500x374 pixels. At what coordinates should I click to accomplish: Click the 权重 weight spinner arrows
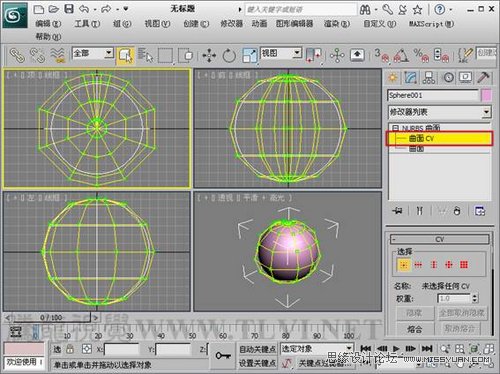[x=475, y=298]
